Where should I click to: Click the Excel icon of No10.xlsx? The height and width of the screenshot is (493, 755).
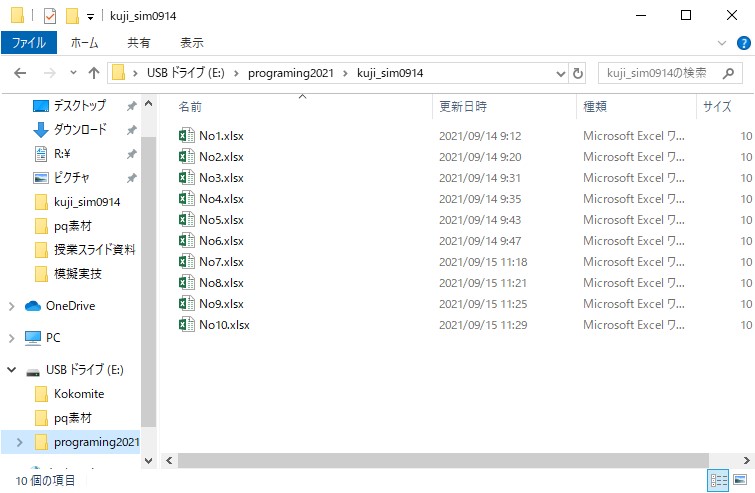point(186,324)
